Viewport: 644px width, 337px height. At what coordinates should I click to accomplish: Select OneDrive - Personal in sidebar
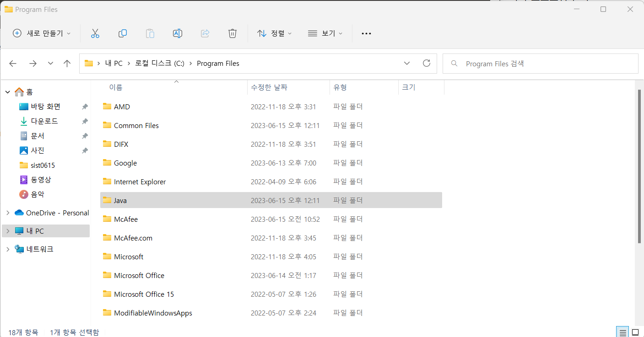pos(52,213)
